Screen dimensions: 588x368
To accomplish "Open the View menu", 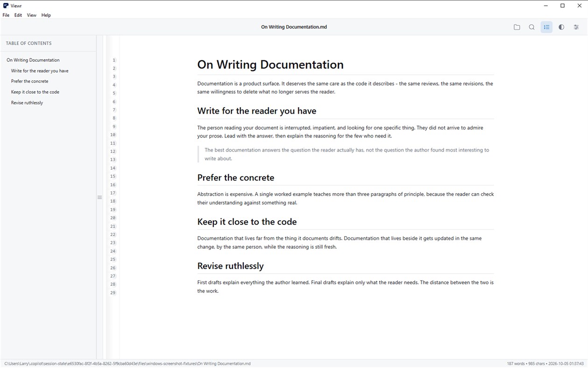I will click(x=32, y=15).
